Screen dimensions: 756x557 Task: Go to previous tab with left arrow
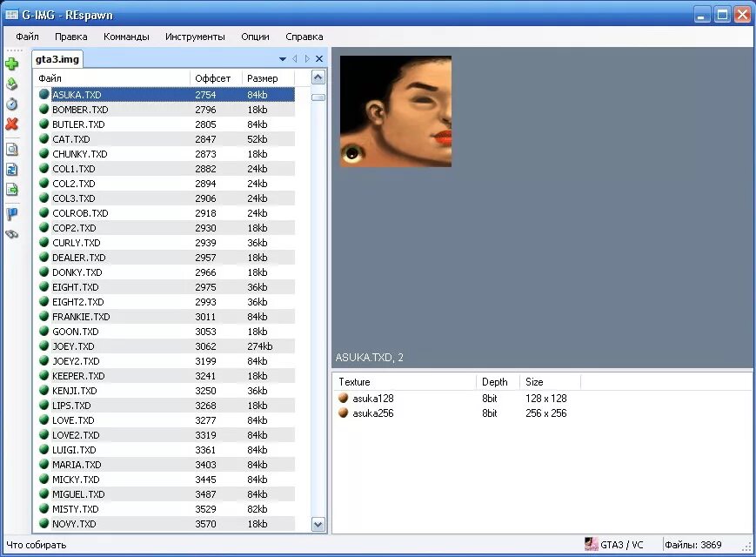pos(295,59)
